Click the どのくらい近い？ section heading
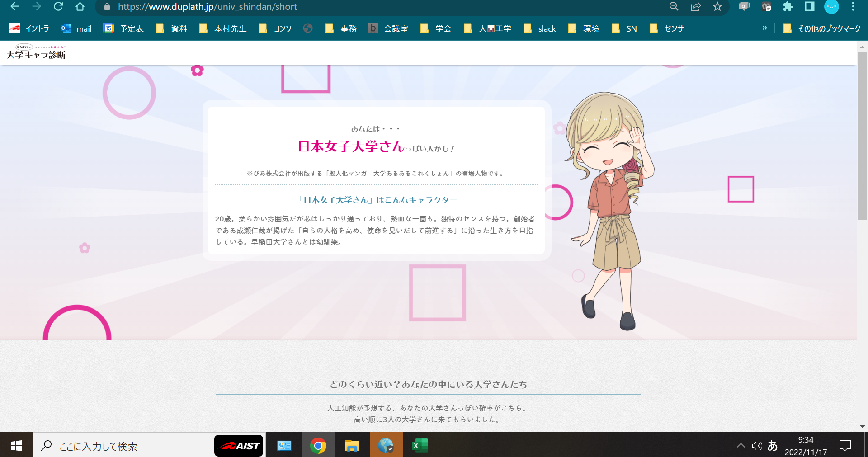Image resolution: width=868 pixels, height=457 pixels. (x=428, y=384)
